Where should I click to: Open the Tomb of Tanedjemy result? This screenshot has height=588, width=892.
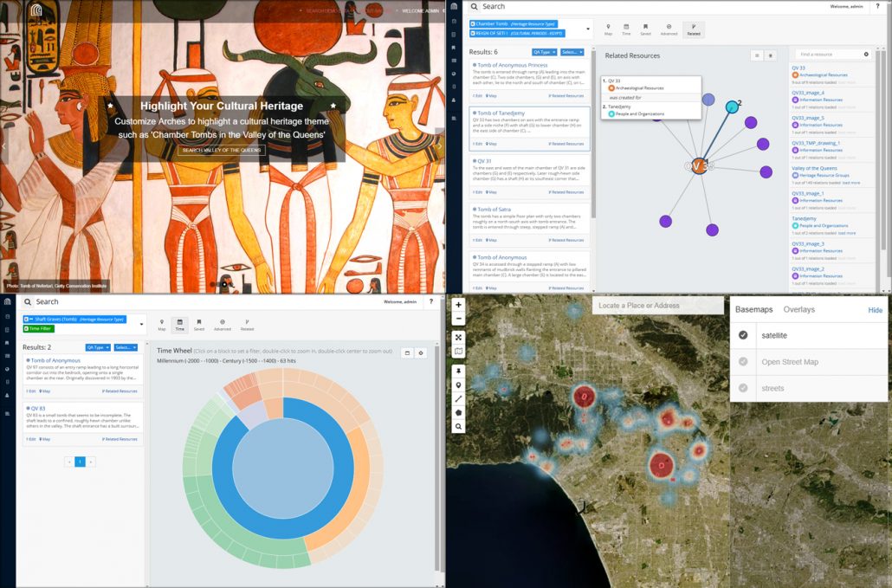pyautogui.click(x=501, y=113)
